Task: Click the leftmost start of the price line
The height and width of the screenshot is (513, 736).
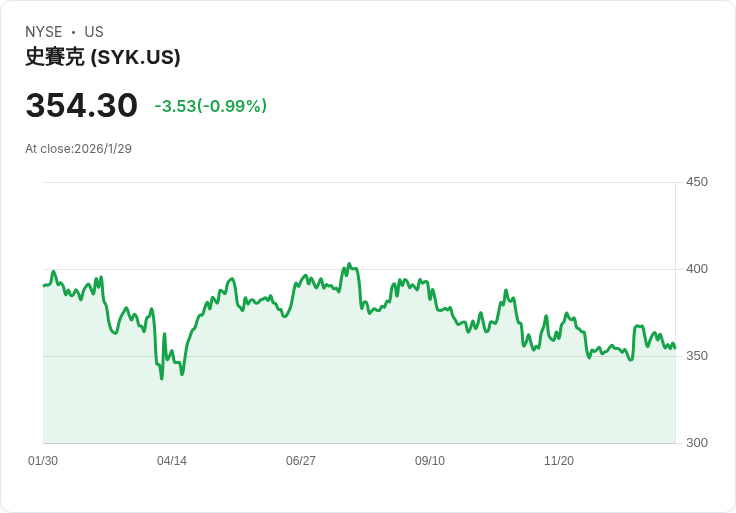Action: point(43,286)
